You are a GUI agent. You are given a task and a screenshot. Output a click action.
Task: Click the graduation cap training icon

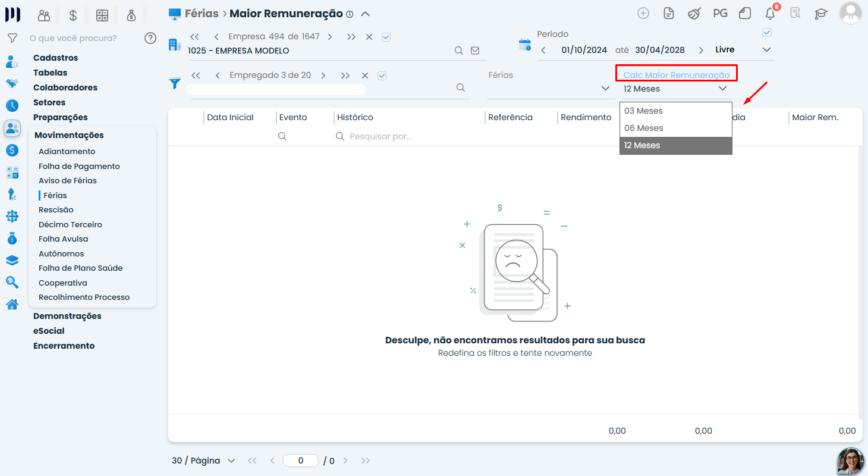(x=821, y=13)
